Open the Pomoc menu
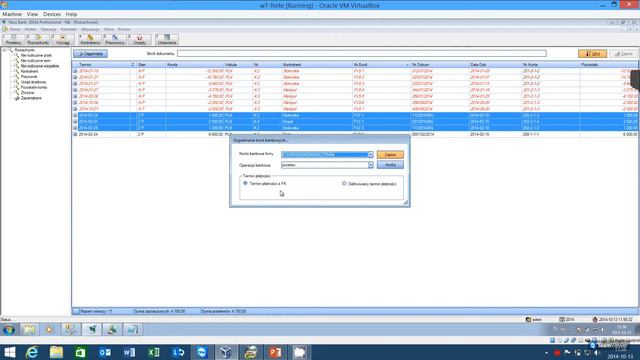The height and width of the screenshot is (360, 640). [x=124, y=29]
